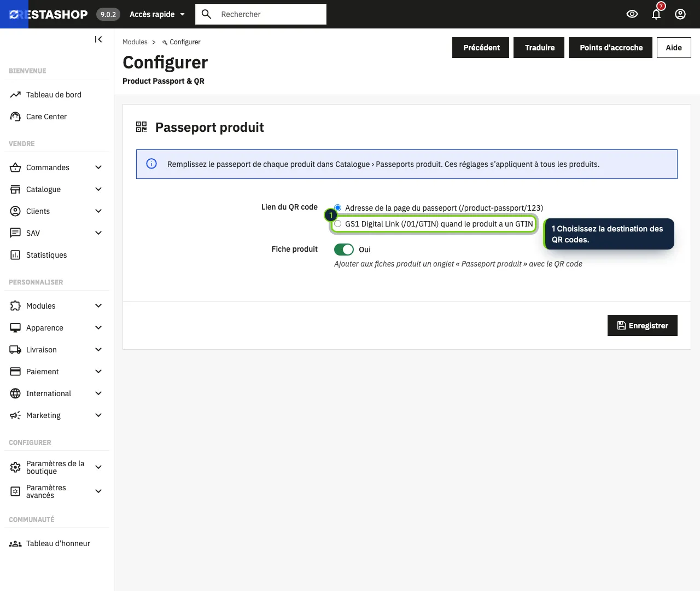700x591 pixels.
Task: Click the Paramètres avancés settings icon
Action: (15, 491)
